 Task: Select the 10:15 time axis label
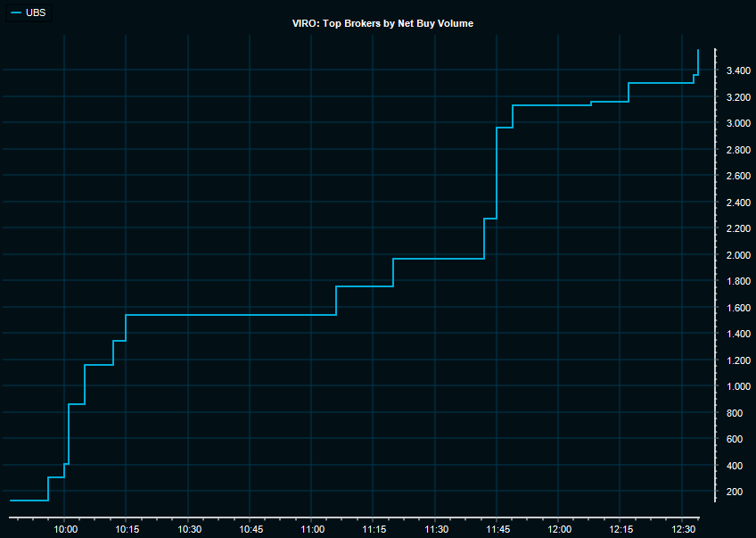coord(126,530)
